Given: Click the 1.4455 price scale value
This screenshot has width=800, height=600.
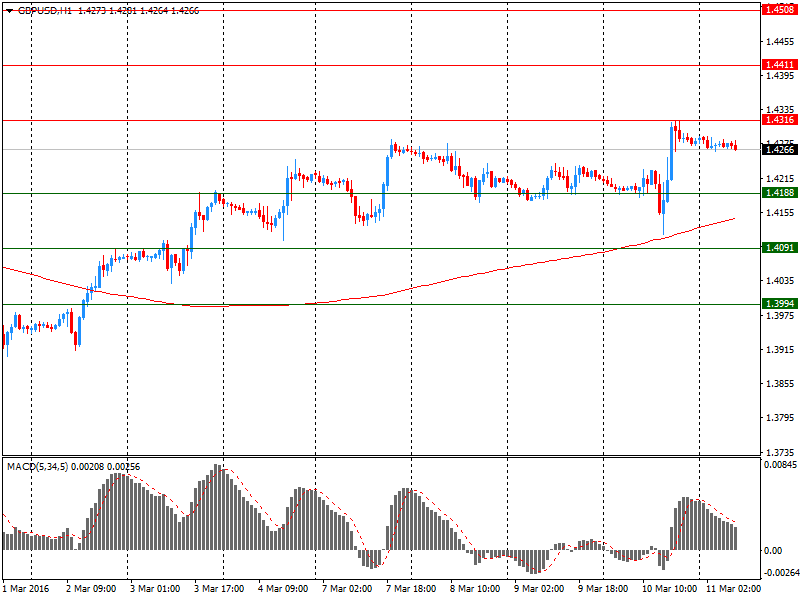Looking at the screenshot, I should click(x=781, y=42).
